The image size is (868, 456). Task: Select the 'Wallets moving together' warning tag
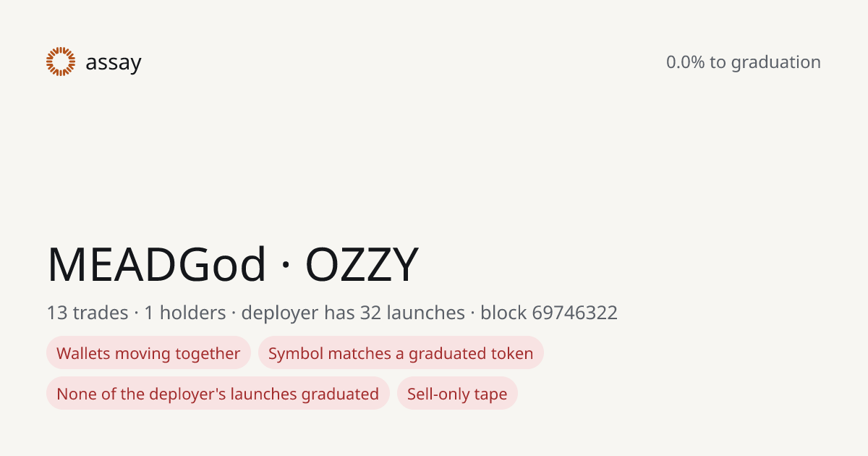(148, 353)
